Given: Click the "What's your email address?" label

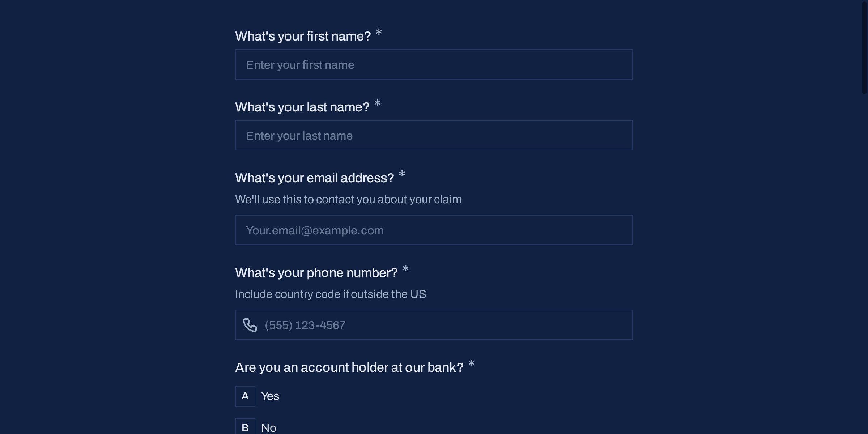Looking at the screenshot, I should (314, 178).
